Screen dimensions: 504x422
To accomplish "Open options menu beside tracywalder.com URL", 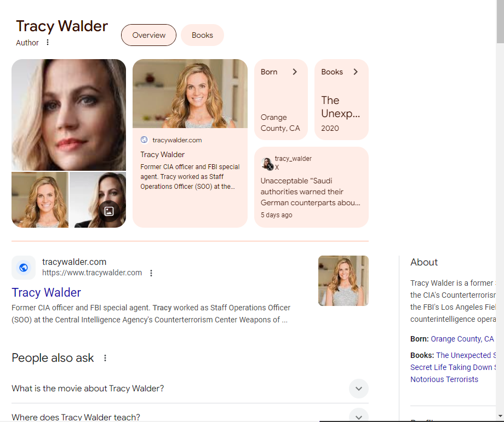I will (151, 273).
